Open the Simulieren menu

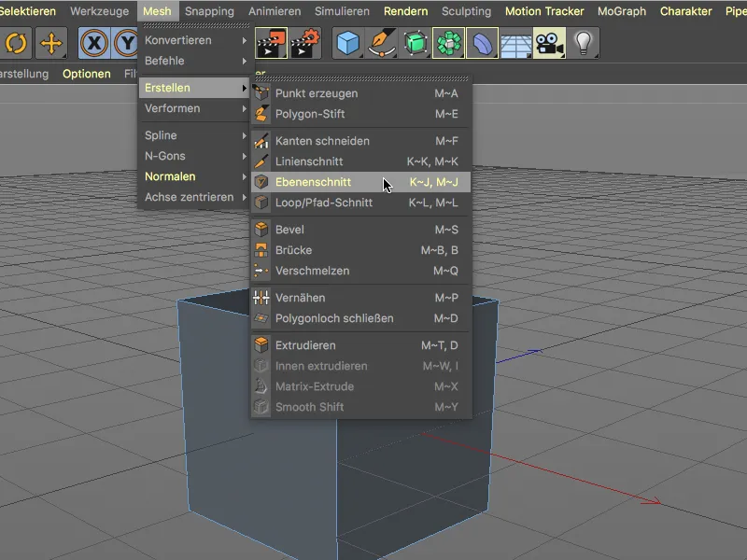[342, 11]
